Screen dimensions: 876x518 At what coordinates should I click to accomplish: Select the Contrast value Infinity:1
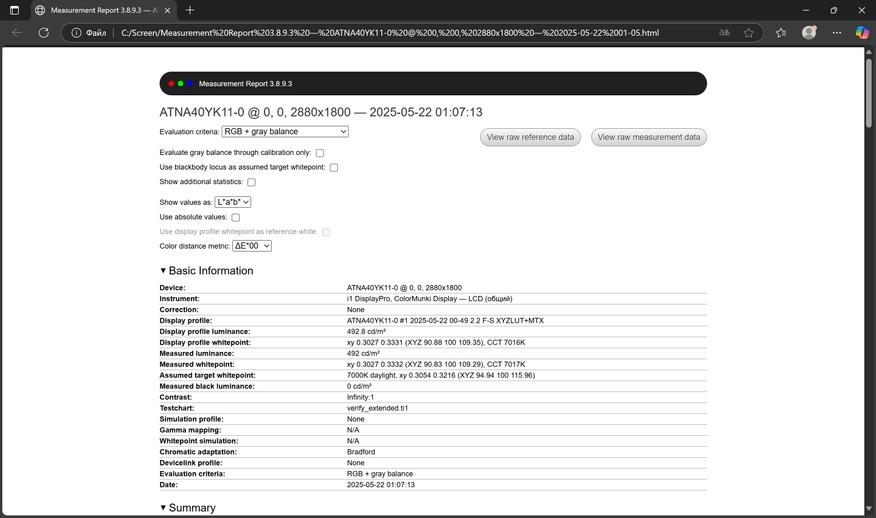point(360,397)
